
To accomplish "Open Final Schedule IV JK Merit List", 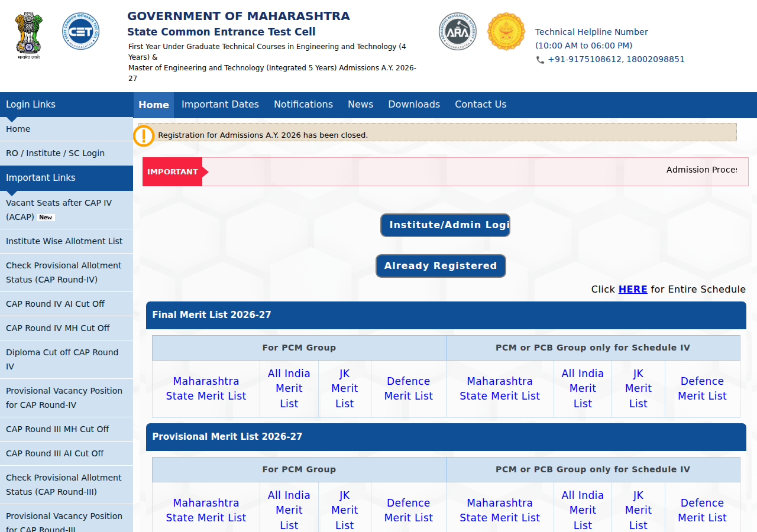I will (x=638, y=388).
